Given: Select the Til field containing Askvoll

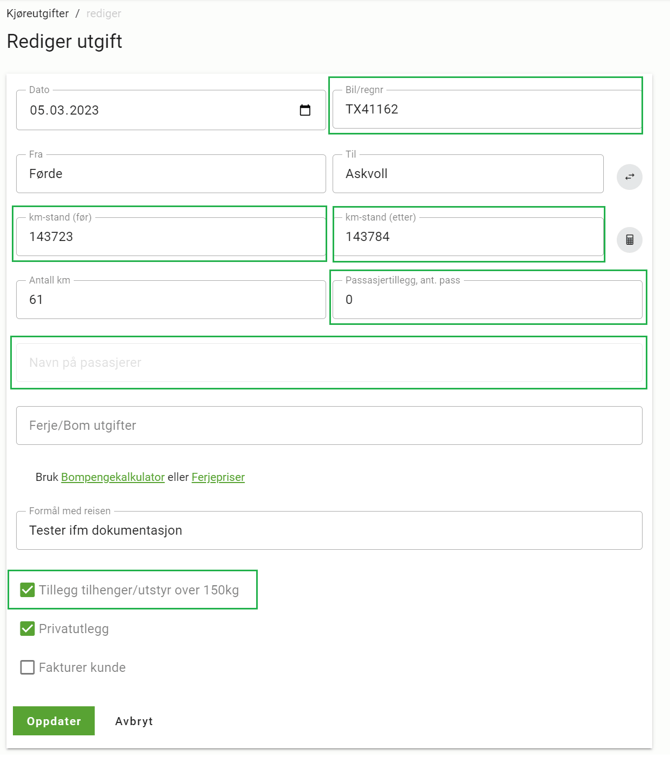Looking at the screenshot, I should point(468,174).
